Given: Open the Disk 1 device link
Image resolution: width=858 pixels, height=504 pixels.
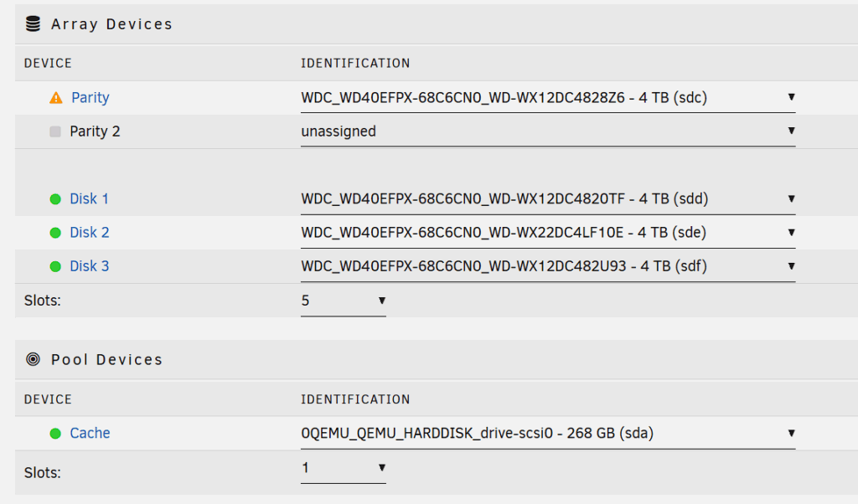Looking at the screenshot, I should point(89,199).
